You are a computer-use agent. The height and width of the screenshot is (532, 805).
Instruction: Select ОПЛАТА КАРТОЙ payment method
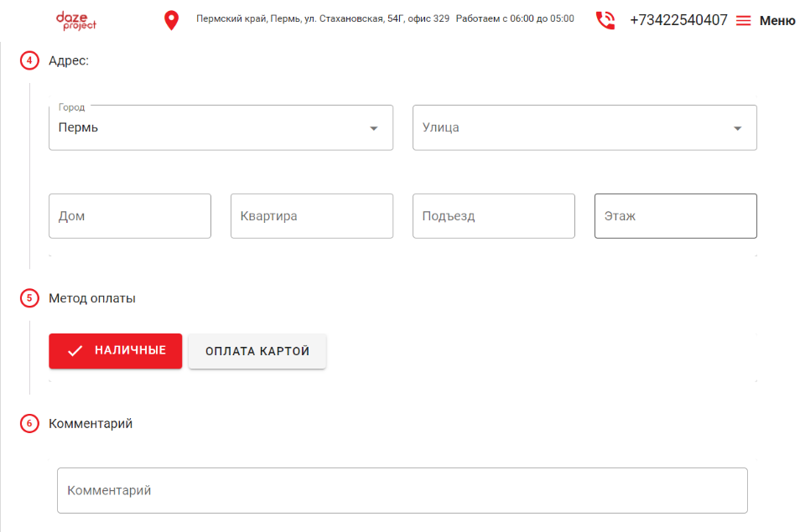pyautogui.click(x=257, y=350)
